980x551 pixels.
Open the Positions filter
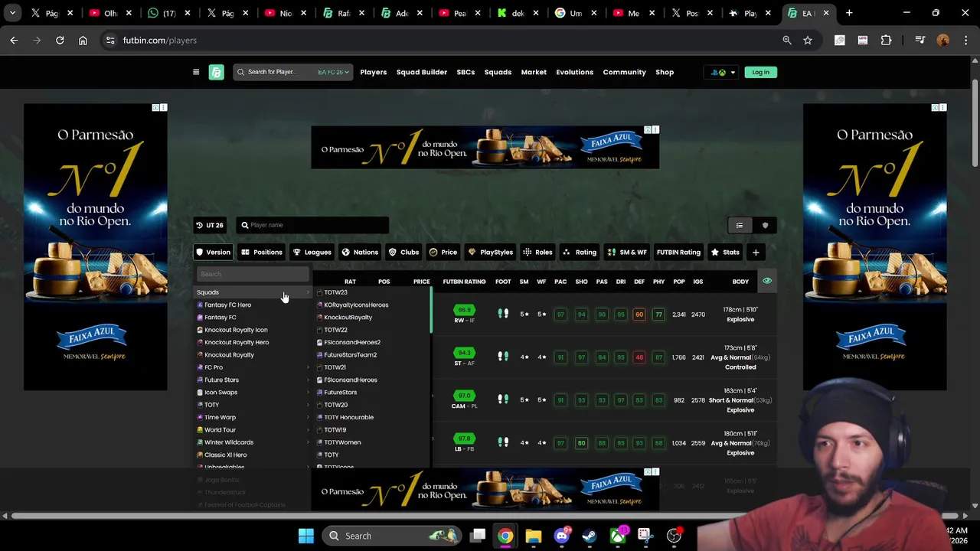click(x=262, y=252)
